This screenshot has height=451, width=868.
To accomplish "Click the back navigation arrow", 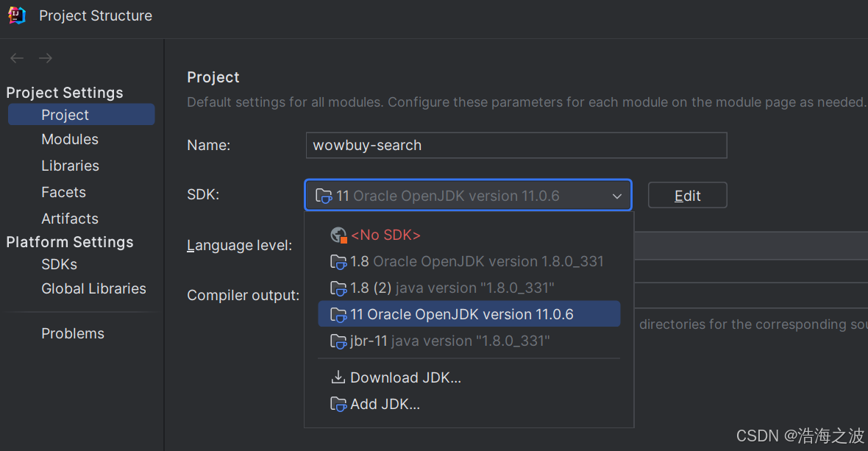I will pos(16,57).
